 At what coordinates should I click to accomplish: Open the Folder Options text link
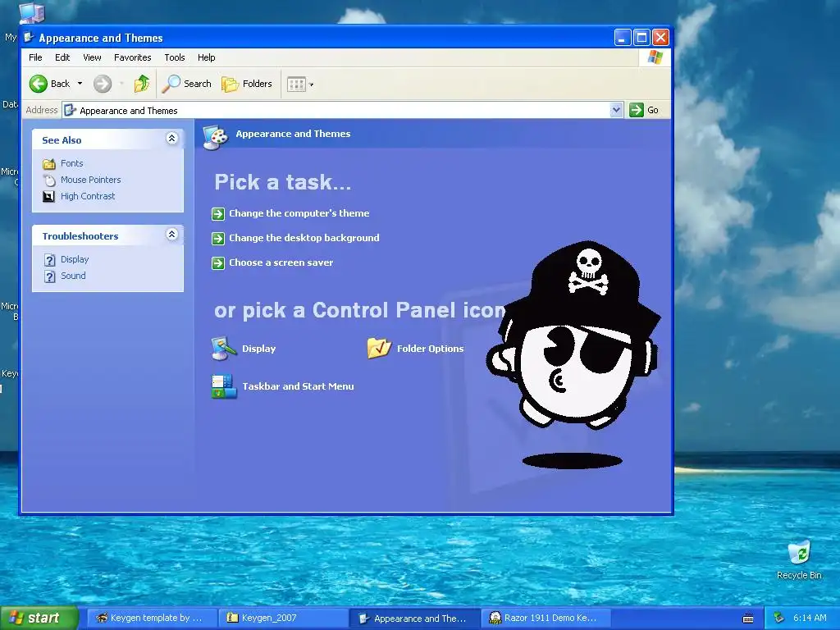click(x=430, y=349)
